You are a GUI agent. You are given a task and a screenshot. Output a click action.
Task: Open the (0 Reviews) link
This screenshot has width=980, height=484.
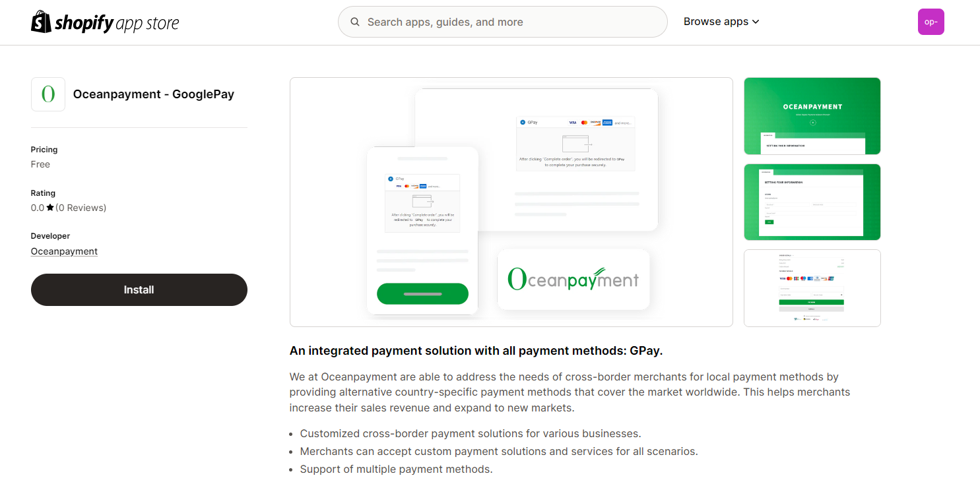81,208
